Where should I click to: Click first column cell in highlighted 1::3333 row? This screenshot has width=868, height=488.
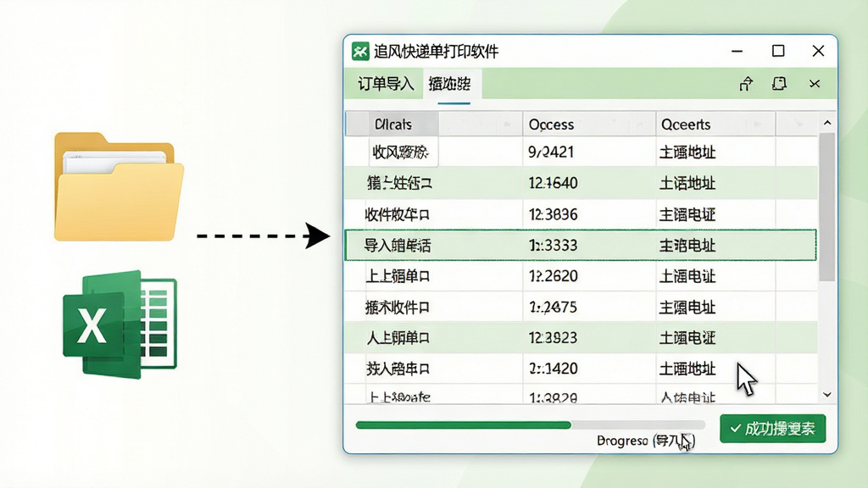434,245
